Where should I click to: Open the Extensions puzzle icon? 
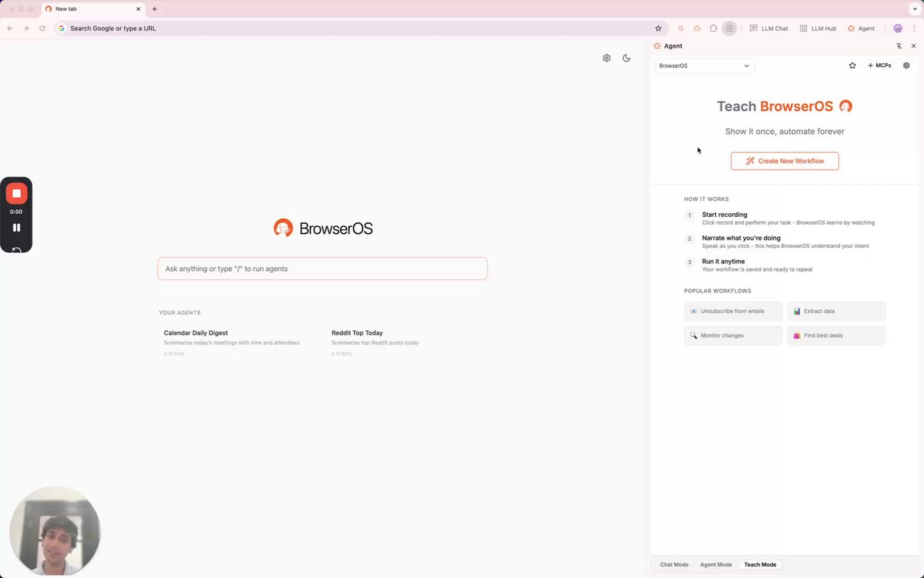click(x=713, y=28)
